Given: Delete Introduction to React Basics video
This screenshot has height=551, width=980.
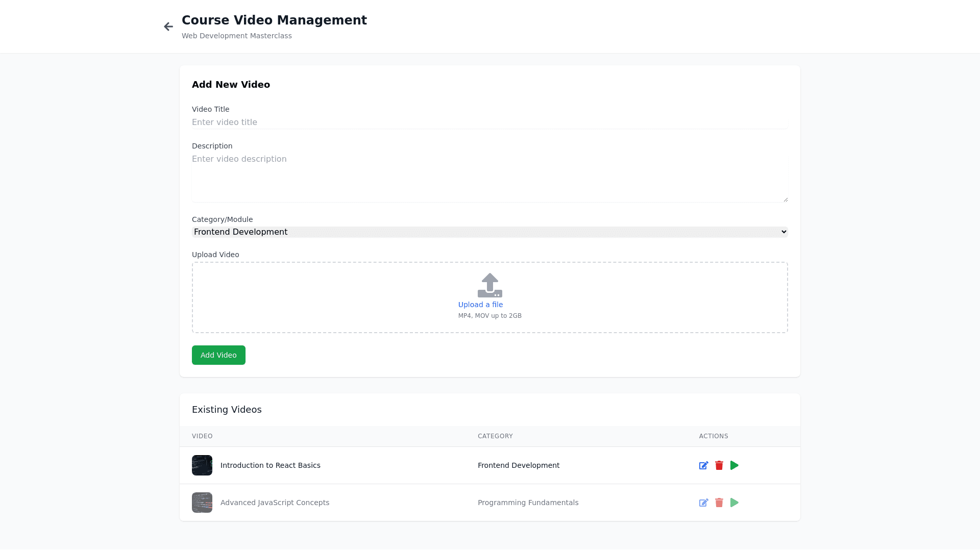Looking at the screenshot, I should (719, 465).
